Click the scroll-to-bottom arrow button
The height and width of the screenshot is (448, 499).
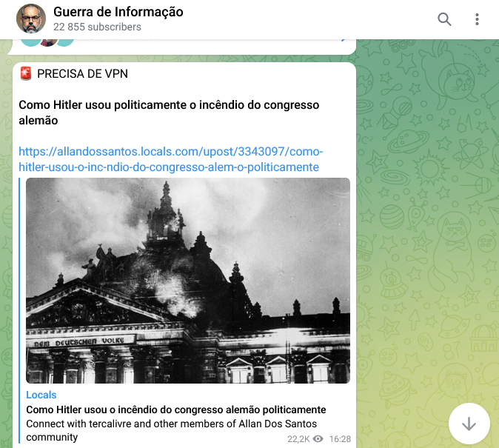pos(469,424)
